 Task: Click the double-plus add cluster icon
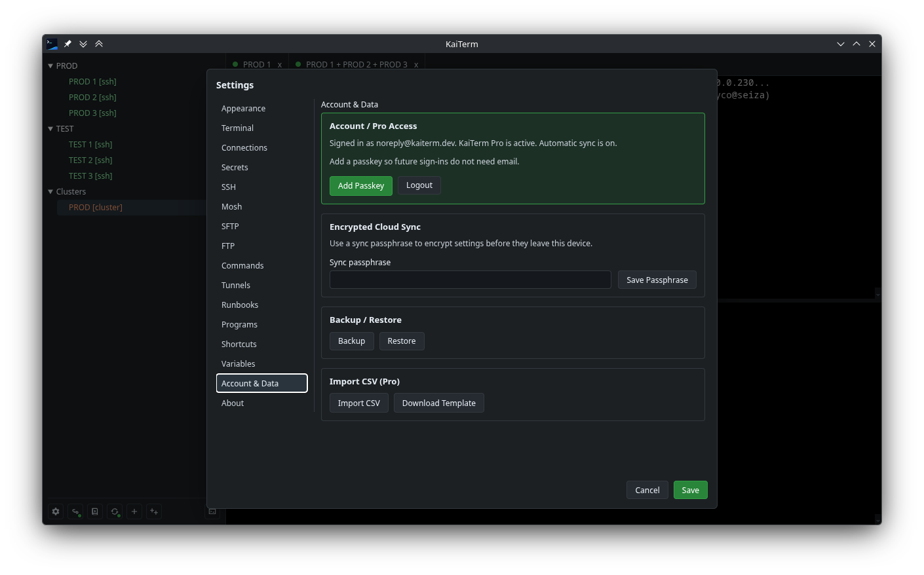(154, 511)
